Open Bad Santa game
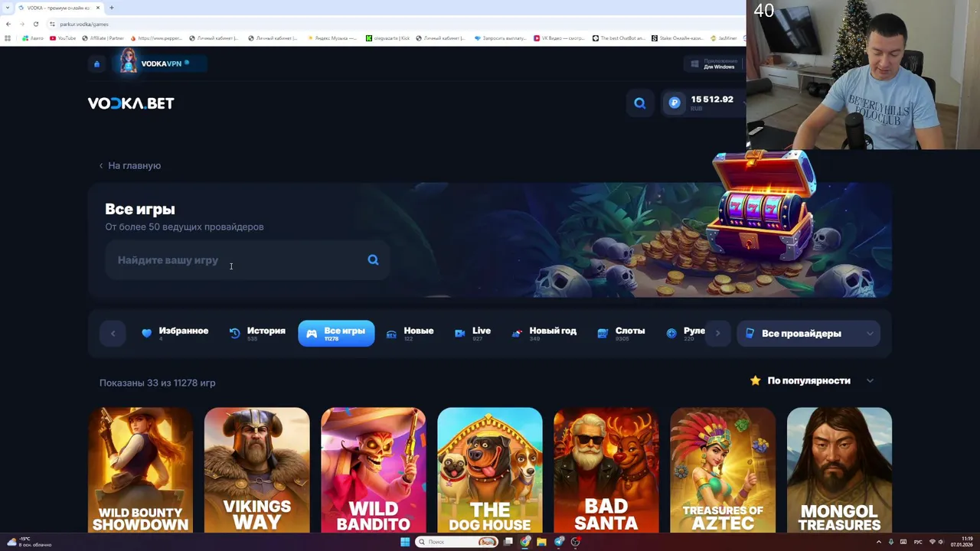This screenshot has width=980, height=551. click(606, 470)
